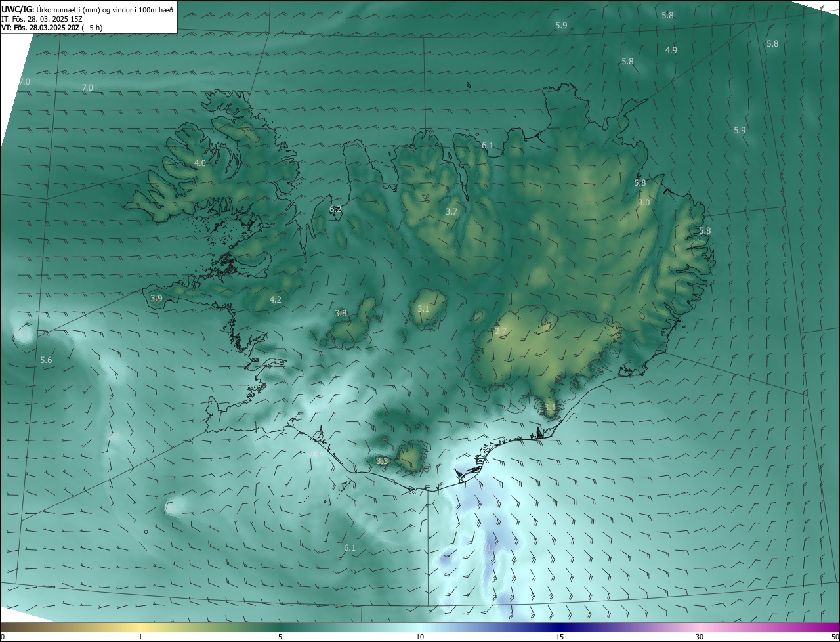Click the 4.2 value label

point(276,299)
